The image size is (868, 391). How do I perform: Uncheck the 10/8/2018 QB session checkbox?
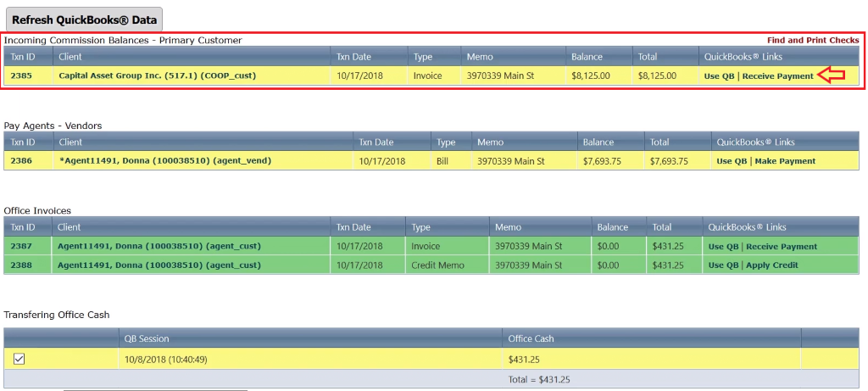pos(19,359)
